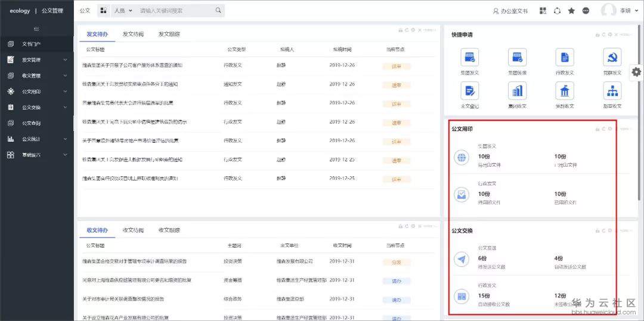Open the 集团发文 quick request icon
Image resolution: width=644 pixels, height=321 pixels.
[470, 57]
